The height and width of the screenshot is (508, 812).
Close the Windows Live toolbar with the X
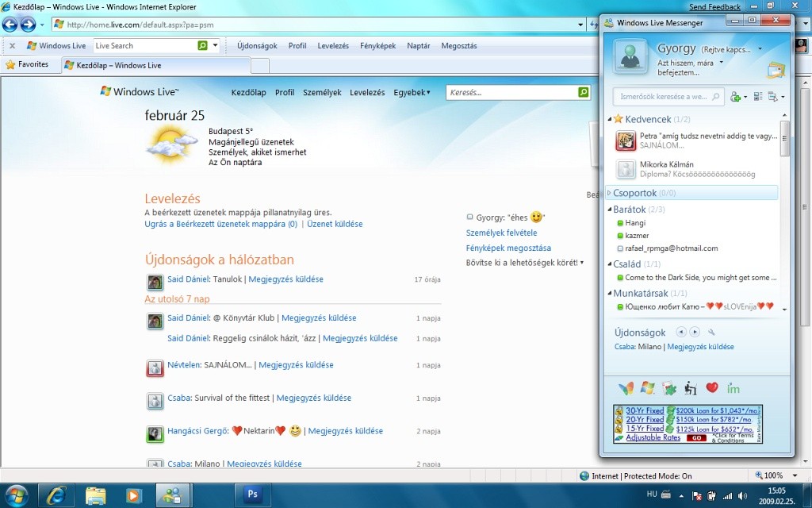pos(13,45)
